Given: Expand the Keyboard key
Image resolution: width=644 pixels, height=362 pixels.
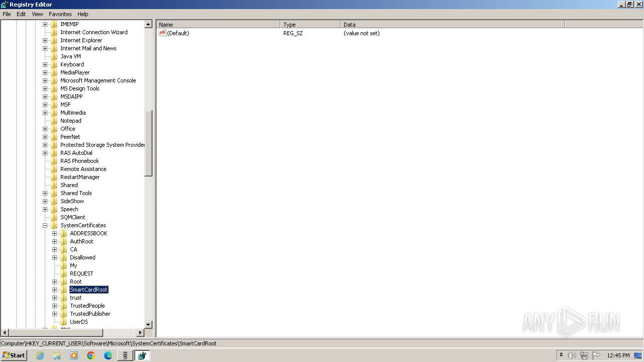Looking at the screenshot, I should click(x=45, y=64).
